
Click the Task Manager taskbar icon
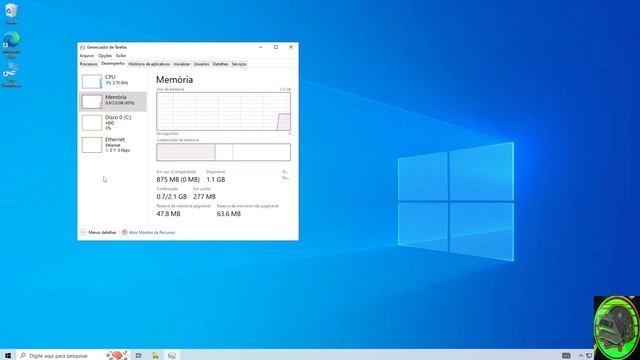[172, 356]
